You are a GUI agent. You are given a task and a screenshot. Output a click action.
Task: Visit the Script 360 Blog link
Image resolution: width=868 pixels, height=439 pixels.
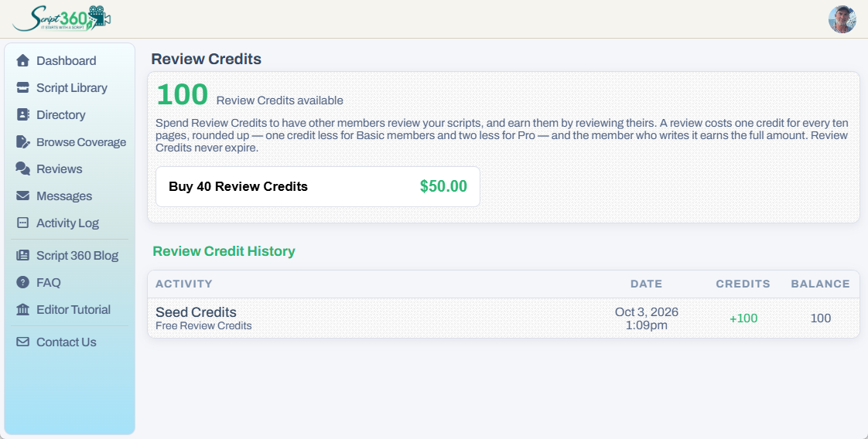tap(77, 255)
